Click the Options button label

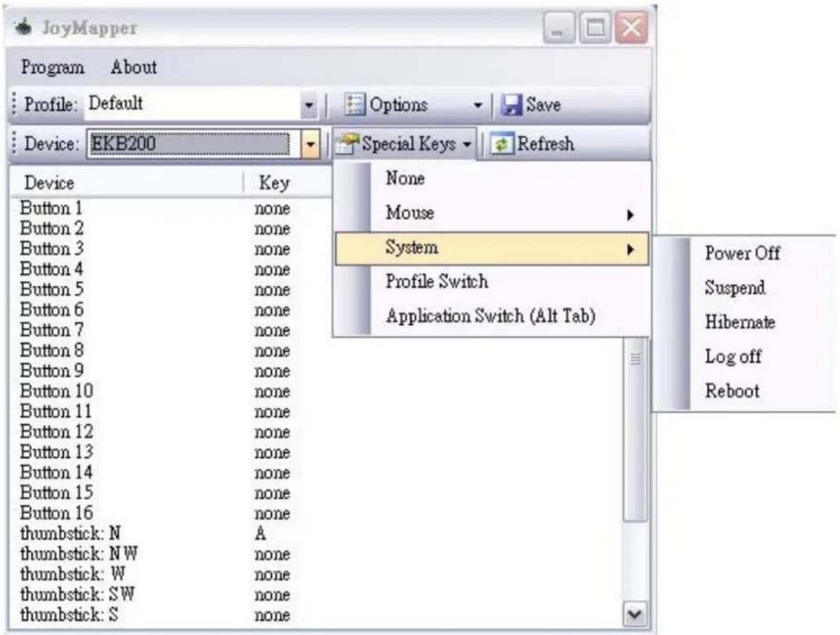point(398,105)
